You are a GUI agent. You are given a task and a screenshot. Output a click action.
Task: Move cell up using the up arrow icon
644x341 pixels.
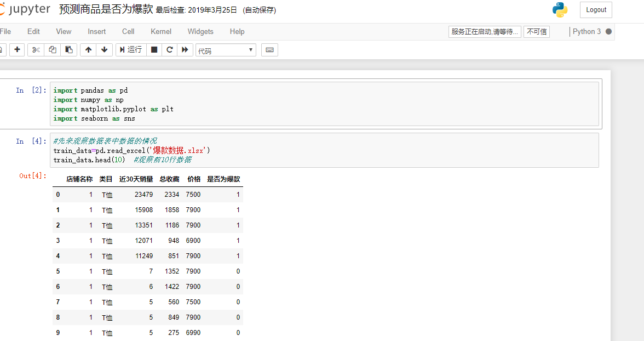pyautogui.click(x=88, y=49)
